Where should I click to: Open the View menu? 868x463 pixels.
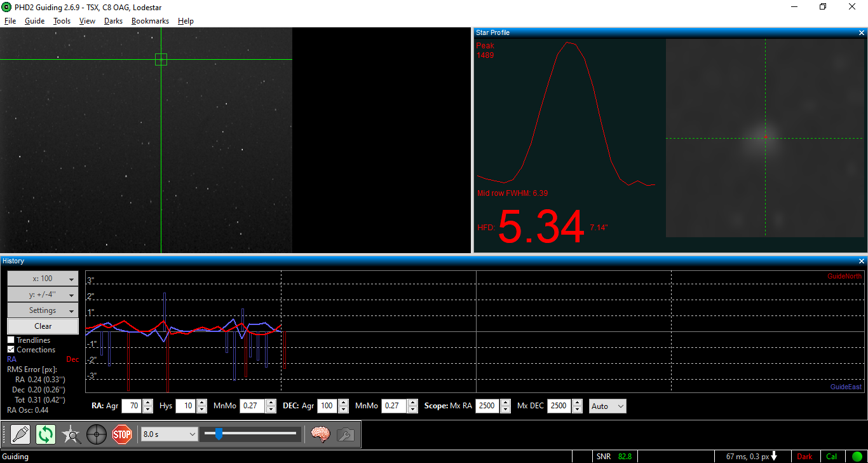click(88, 21)
